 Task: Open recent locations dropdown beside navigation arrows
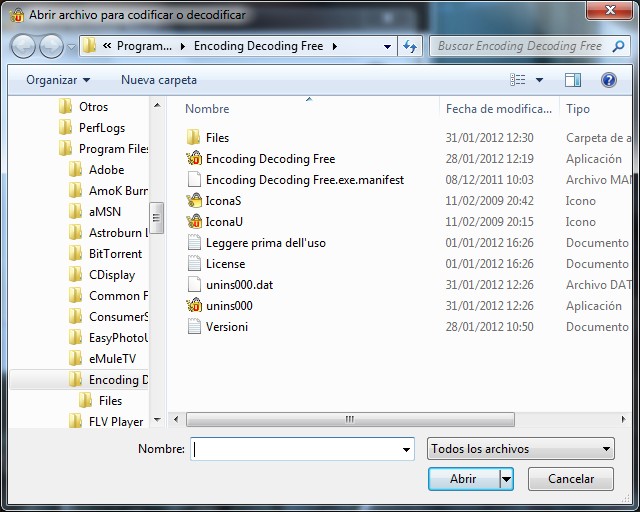pyautogui.click(x=71, y=47)
